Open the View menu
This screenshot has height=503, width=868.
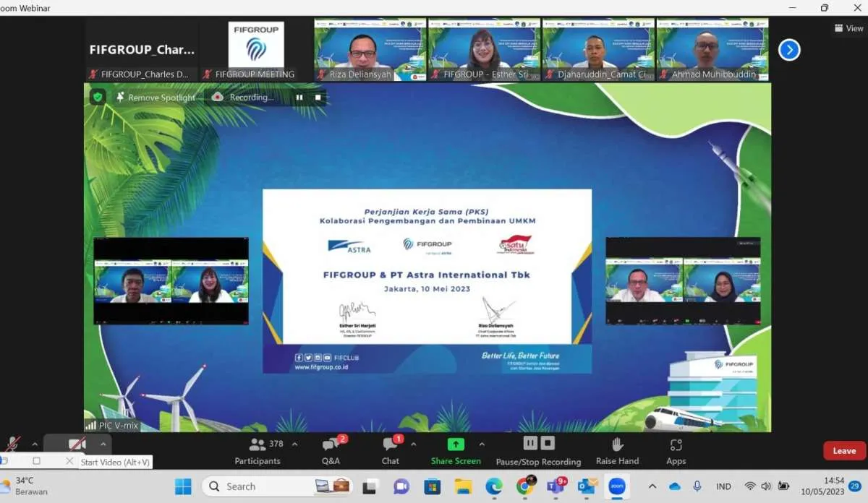[848, 27]
